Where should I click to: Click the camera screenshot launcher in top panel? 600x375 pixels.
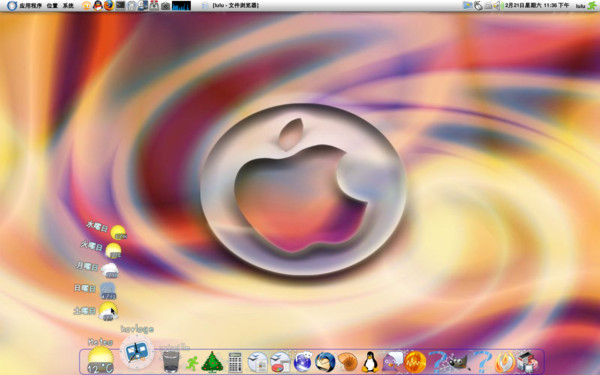pyautogui.click(x=165, y=6)
